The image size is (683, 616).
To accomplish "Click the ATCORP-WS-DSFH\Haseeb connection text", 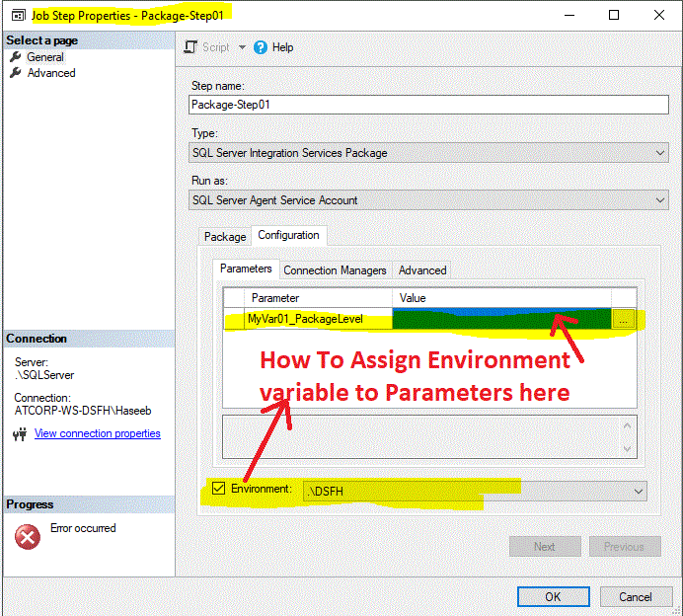I will [x=83, y=411].
